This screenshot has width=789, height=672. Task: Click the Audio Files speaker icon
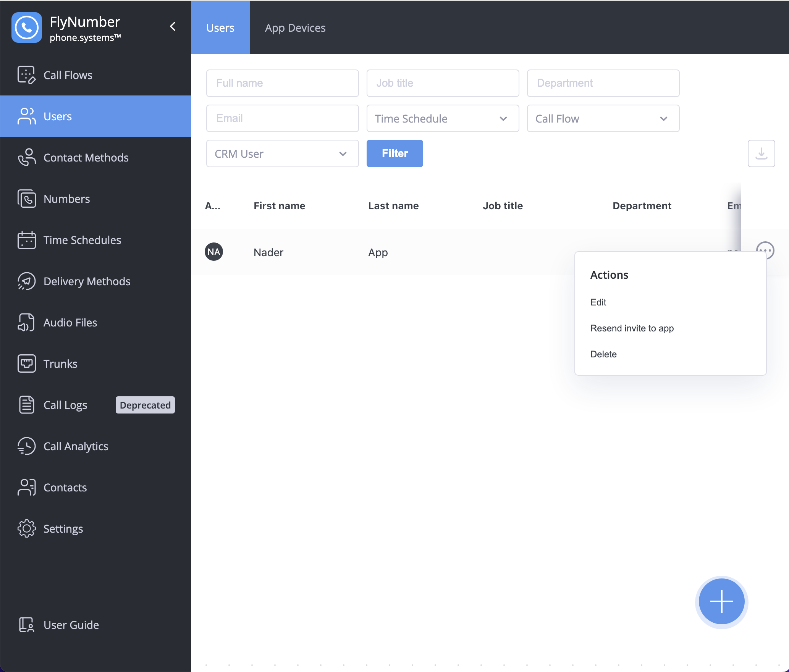pyautogui.click(x=26, y=322)
